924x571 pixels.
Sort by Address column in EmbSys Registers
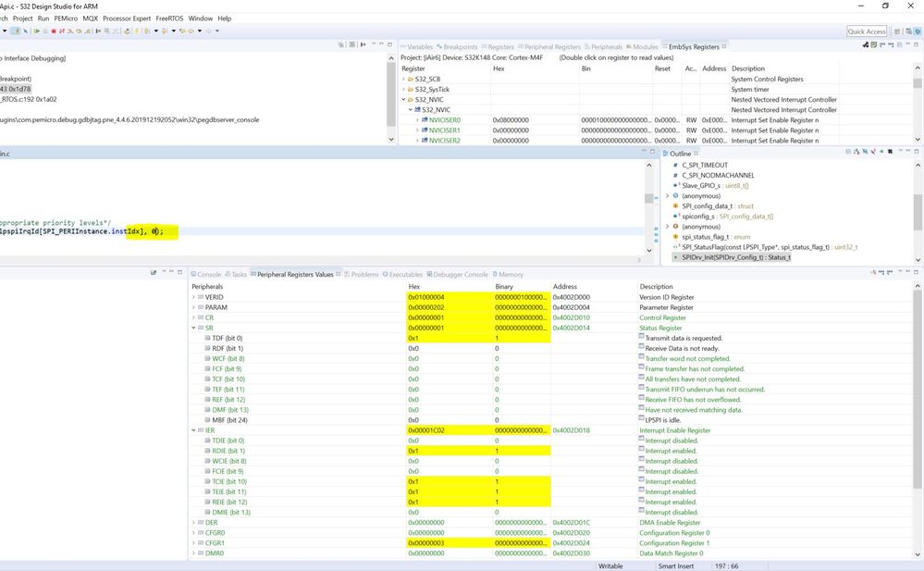(x=714, y=68)
